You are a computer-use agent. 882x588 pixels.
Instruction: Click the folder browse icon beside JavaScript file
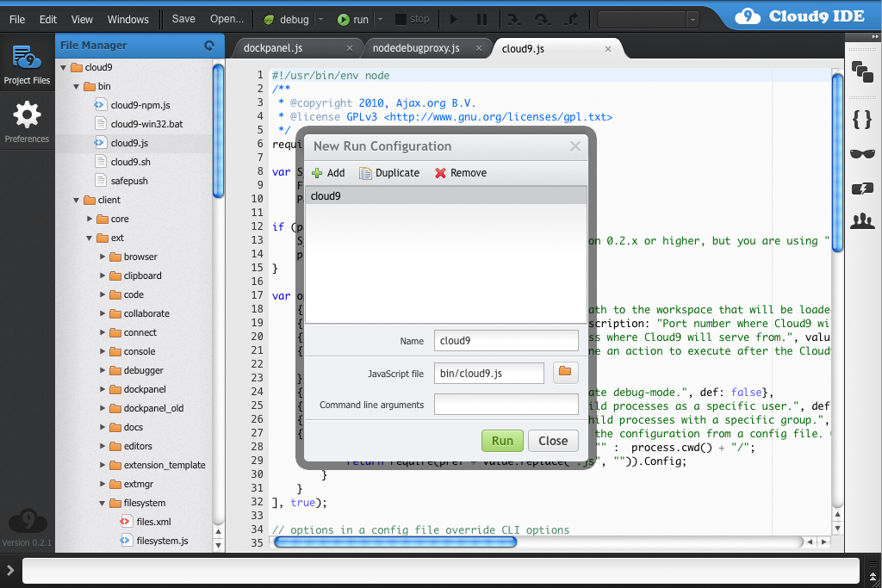click(566, 372)
